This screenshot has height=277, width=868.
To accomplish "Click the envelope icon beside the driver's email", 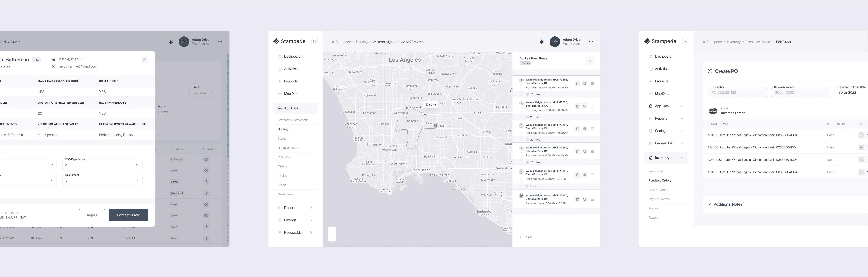I will click(54, 66).
